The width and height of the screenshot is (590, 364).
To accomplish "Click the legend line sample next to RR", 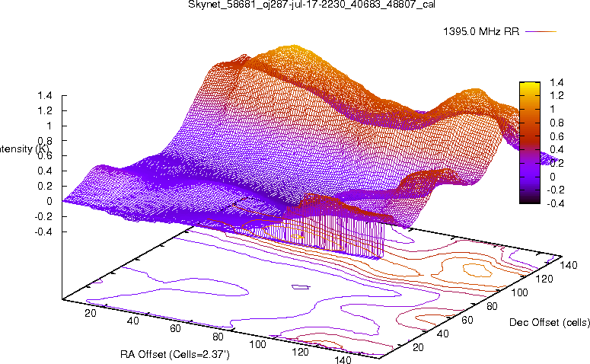I will point(541,32).
